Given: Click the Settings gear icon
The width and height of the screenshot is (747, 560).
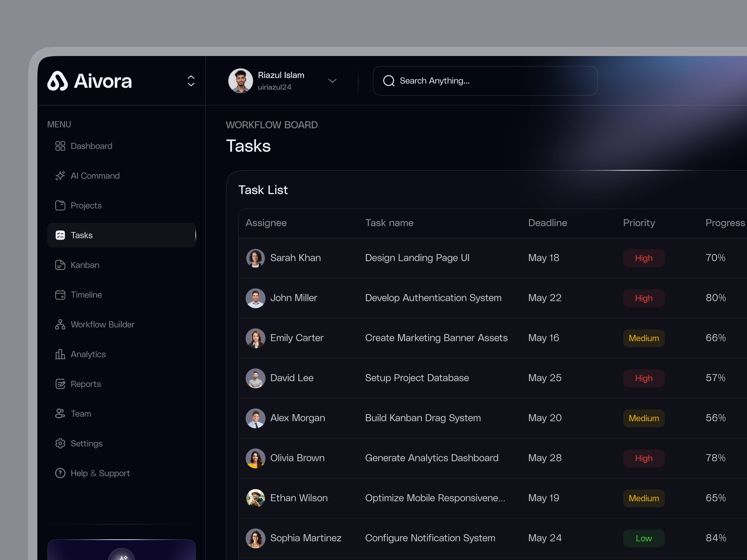Looking at the screenshot, I should click(x=60, y=443).
